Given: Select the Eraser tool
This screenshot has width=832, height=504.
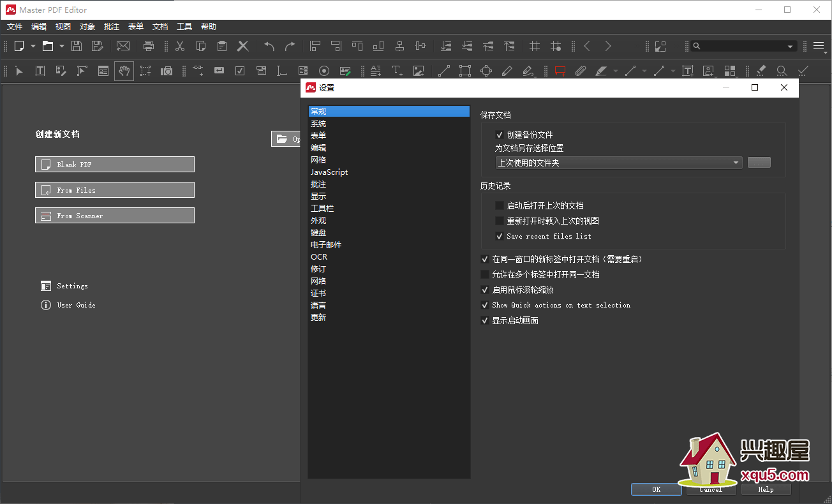Looking at the screenshot, I should pyautogui.click(x=761, y=71).
